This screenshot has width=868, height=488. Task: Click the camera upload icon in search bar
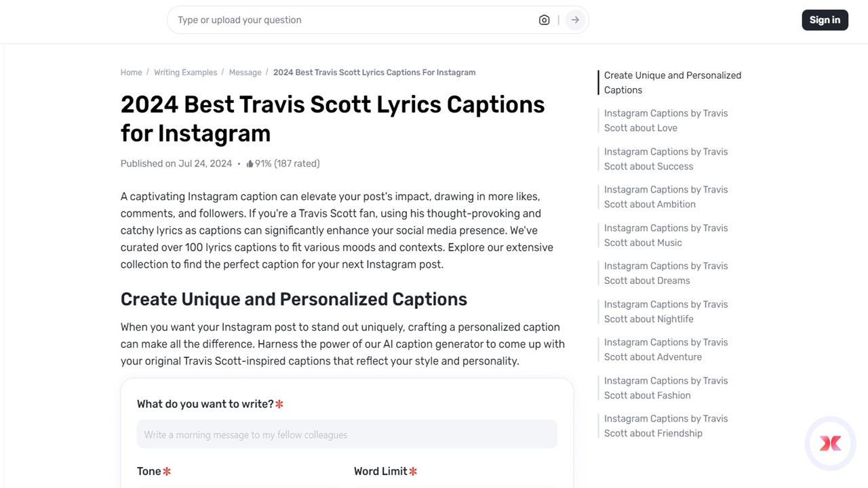(544, 20)
